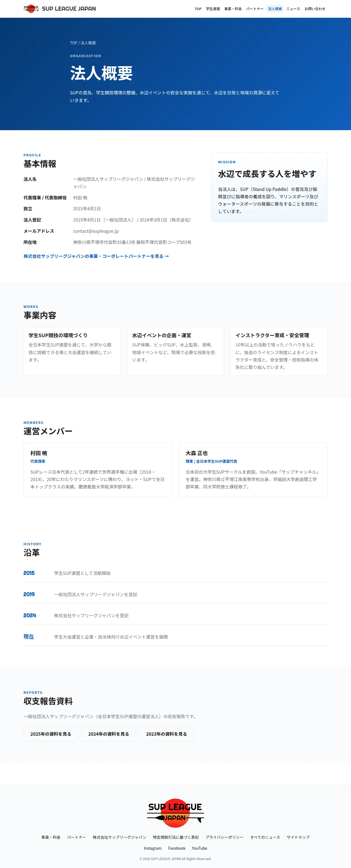351x868 pixels.
Task: Open すべてのニュース in the footer
Action: click(x=265, y=837)
